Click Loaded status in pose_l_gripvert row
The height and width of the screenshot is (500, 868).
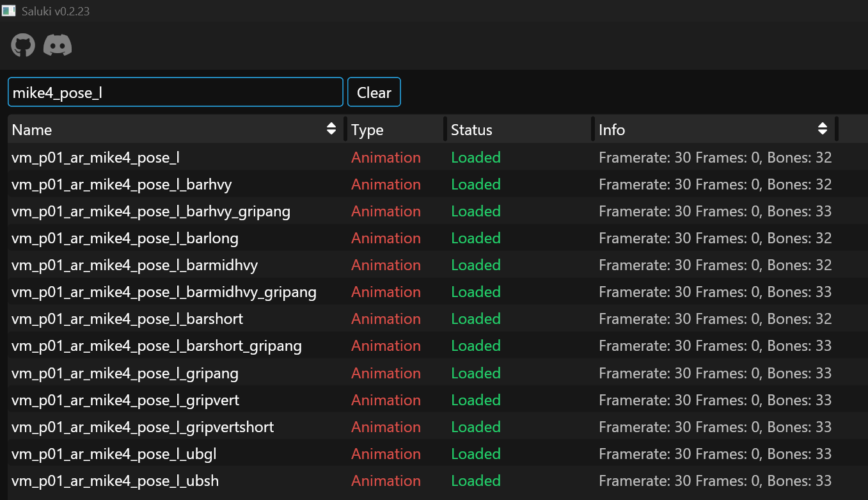click(476, 400)
